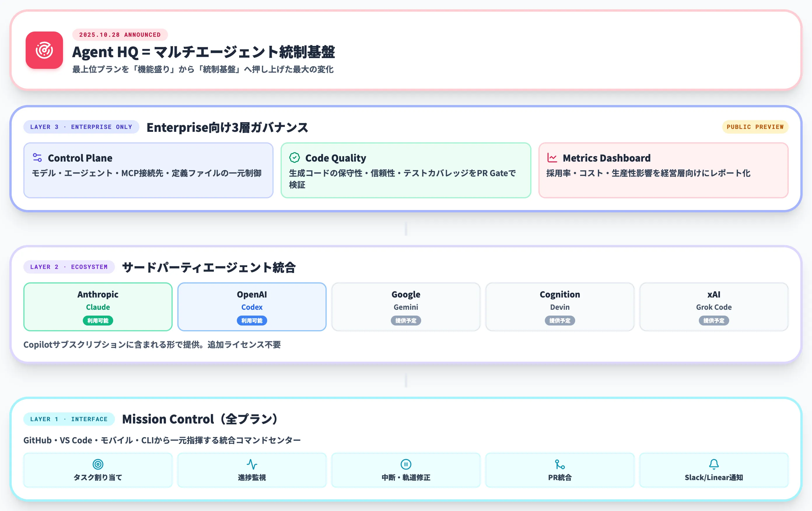Open the Metrics Dashboard card

point(663,170)
